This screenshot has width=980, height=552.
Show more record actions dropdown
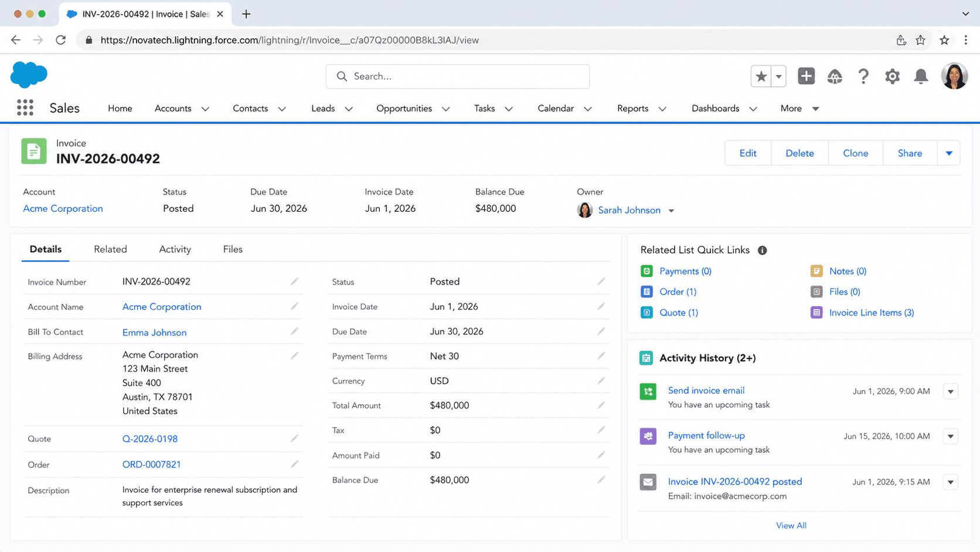click(x=949, y=153)
